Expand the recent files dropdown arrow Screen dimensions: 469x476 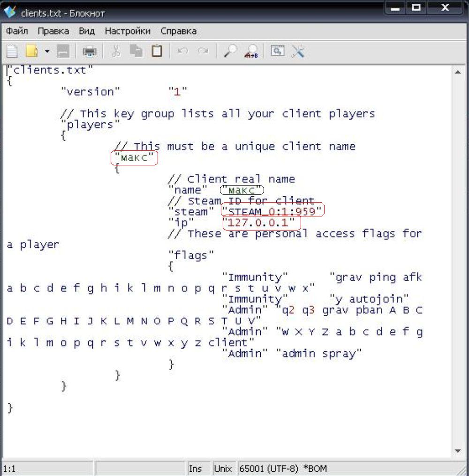tap(46, 51)
